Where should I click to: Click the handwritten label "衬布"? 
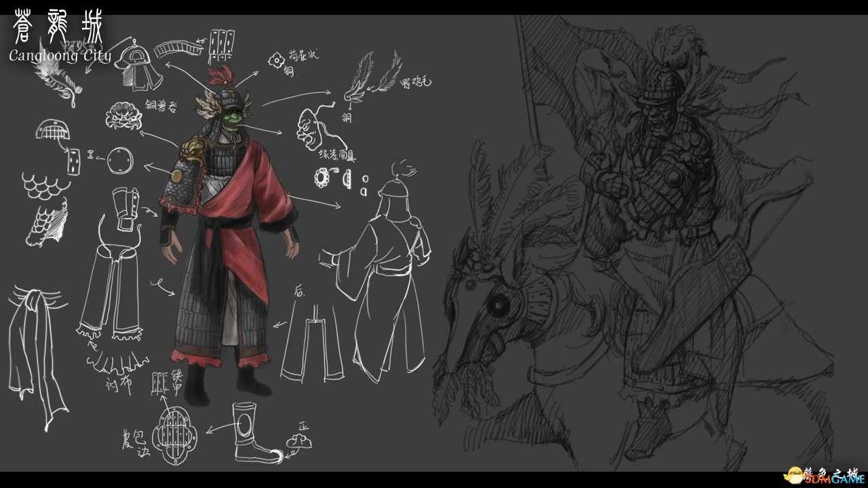click(119, 385)
